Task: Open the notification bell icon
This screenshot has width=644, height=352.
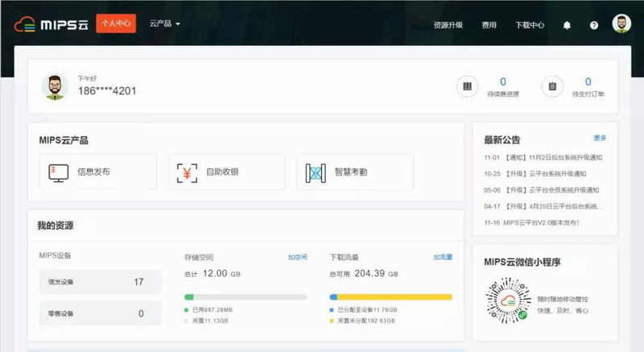Action: [567, 25]
